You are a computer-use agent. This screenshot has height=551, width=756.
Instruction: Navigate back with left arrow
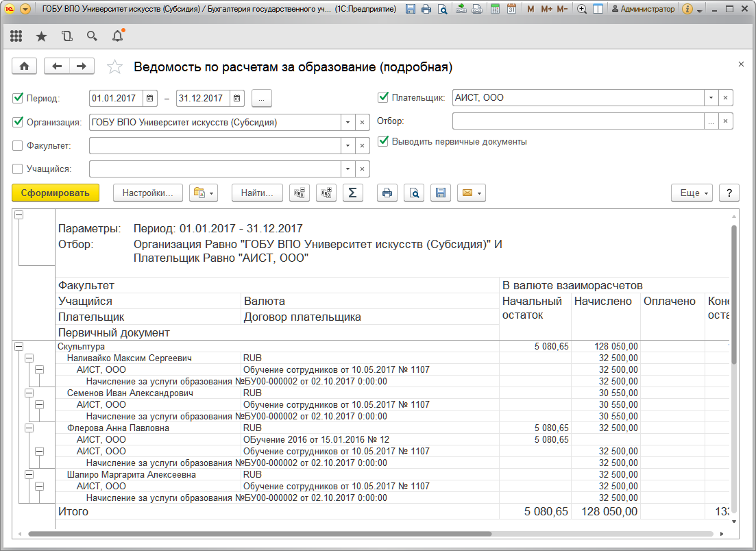coord(57,66)
